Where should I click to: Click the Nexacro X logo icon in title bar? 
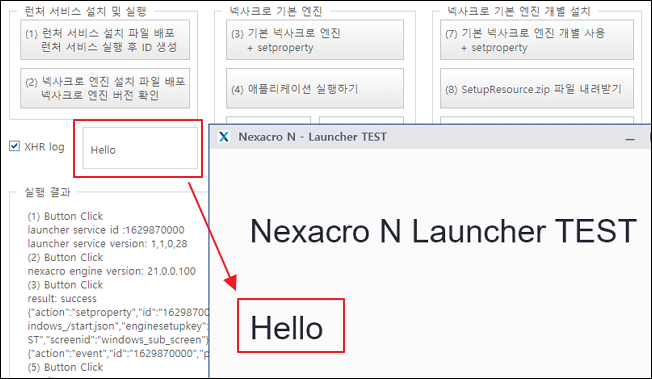point(224,137)
